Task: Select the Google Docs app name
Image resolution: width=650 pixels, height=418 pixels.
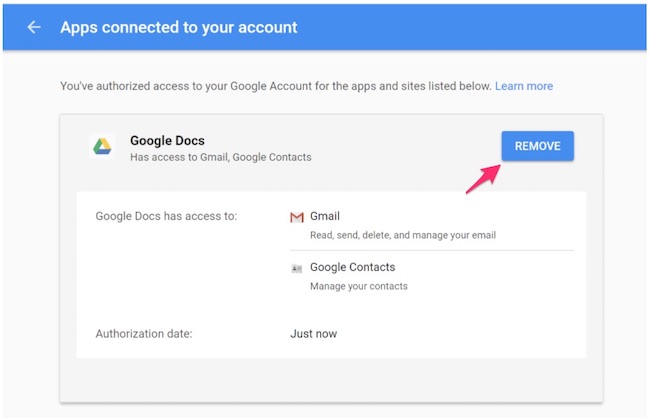Action: (168, 140)
